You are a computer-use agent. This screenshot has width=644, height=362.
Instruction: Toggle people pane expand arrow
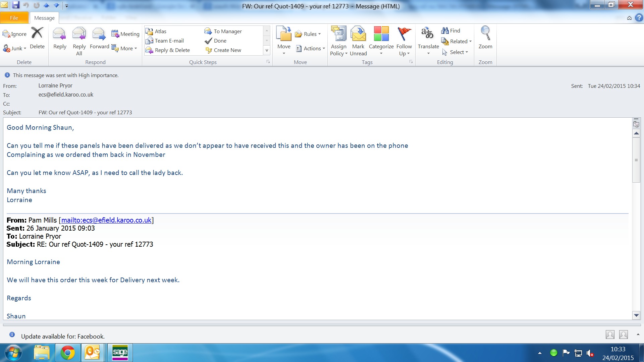[x=638, y=335]
